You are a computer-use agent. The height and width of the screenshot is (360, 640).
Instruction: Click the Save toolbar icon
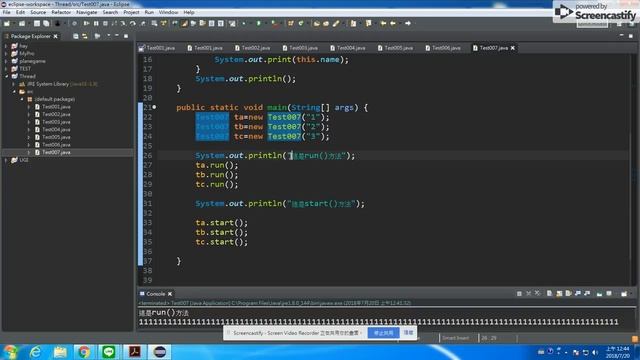(x=37, y=24)
